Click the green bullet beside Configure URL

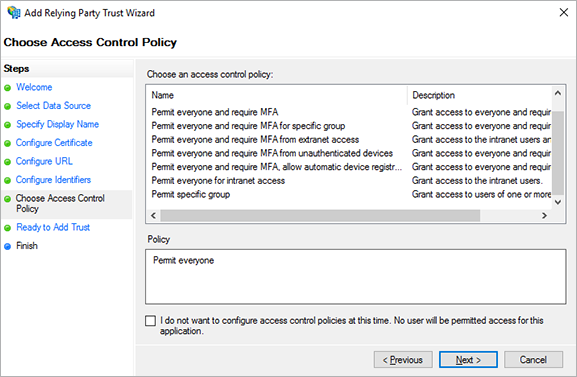pos(7,162)
